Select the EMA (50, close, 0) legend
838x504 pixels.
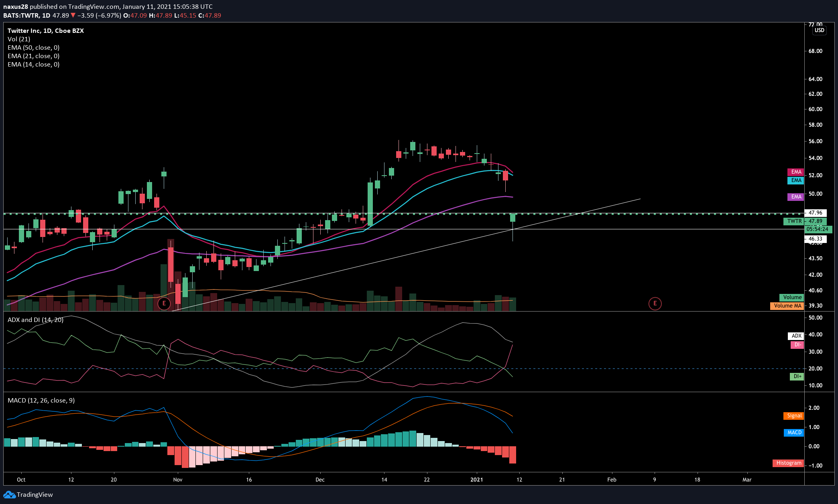[34, 47]
